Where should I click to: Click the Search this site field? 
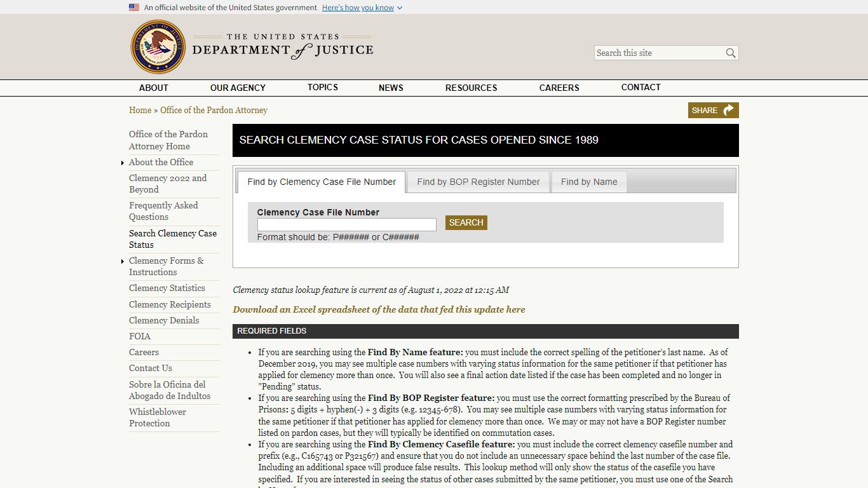click(x=659, y=53)
